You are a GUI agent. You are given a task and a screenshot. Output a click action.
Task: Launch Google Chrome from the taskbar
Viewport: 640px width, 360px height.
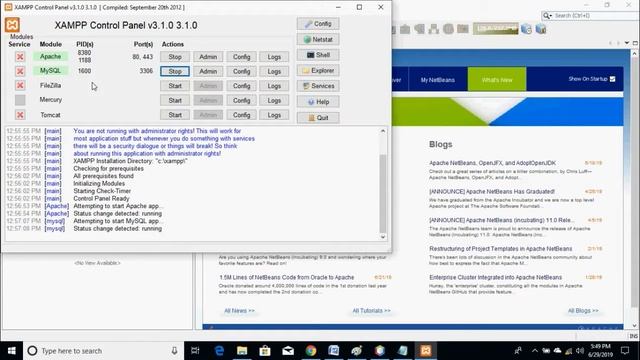[x=311, y=351]
